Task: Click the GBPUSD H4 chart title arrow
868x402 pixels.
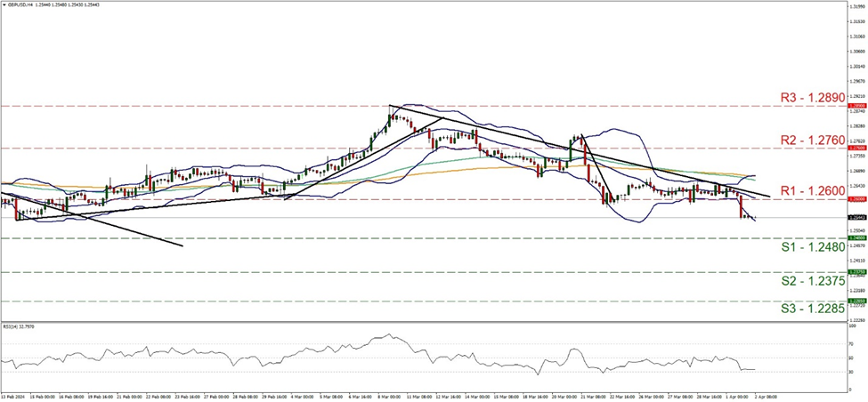Action: point(3,4)
